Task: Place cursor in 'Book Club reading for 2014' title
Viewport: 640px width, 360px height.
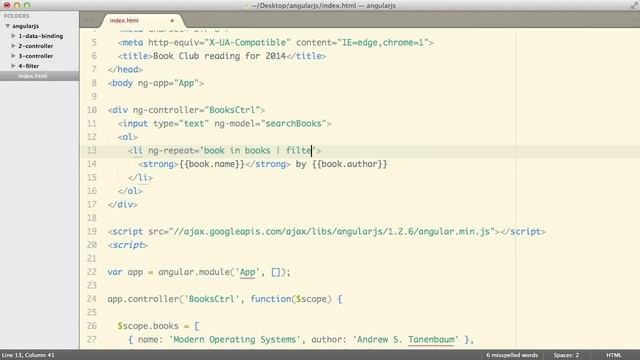Action: tap(220, 56)
